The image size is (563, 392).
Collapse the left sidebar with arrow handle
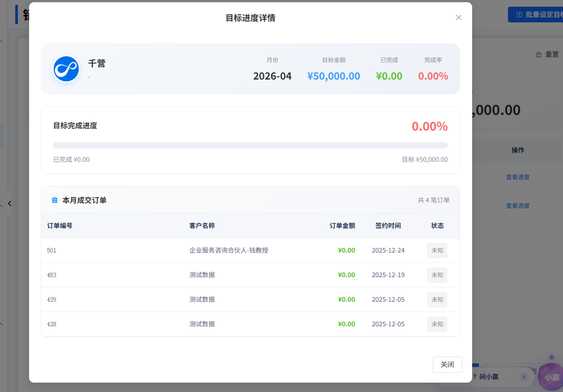tap(9, 203)
